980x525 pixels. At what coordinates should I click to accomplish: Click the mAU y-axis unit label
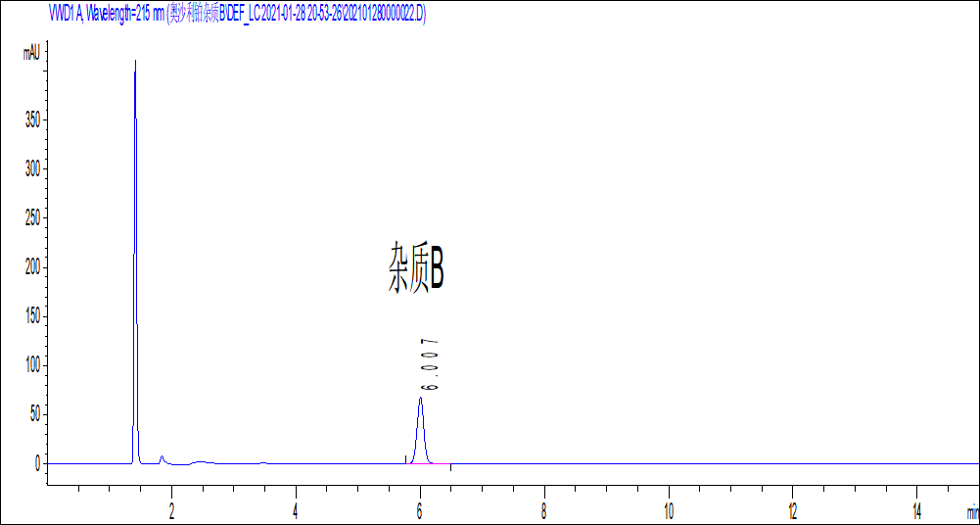[32, 53]
